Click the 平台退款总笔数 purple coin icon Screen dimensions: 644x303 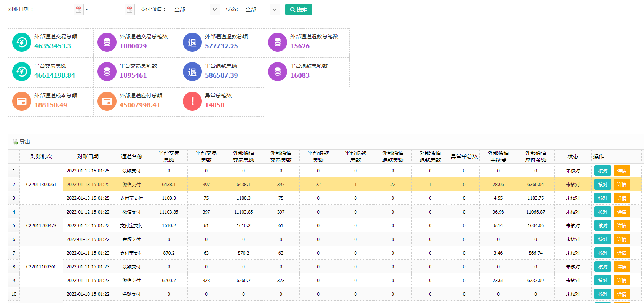278,72
